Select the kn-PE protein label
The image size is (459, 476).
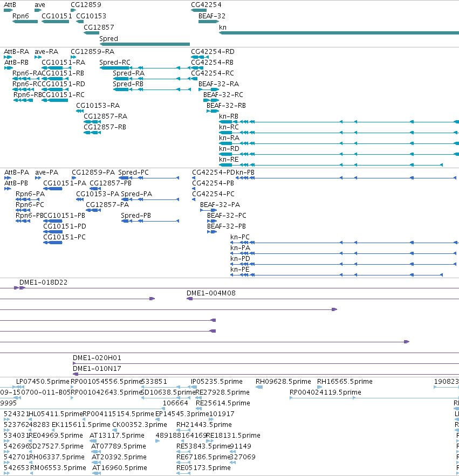[x=239, y=270]
